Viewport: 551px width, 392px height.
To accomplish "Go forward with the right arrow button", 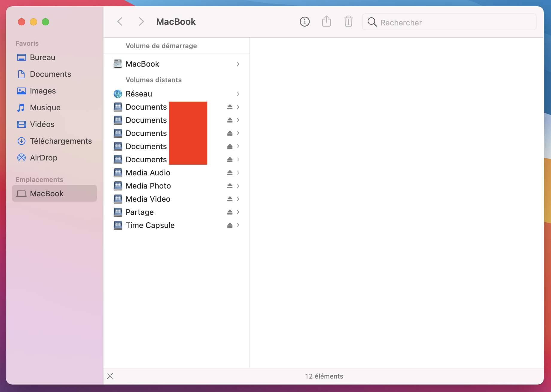I will pyautogui.click(x=141, y=22).
